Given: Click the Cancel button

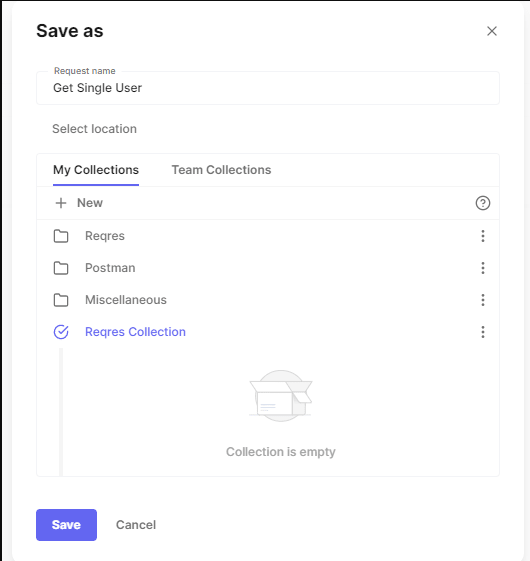Looking at the screenshot, I should [136, 525].
